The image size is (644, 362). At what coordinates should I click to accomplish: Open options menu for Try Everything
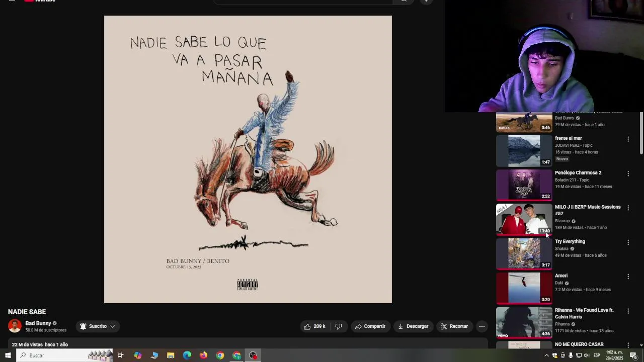[628, 242]
